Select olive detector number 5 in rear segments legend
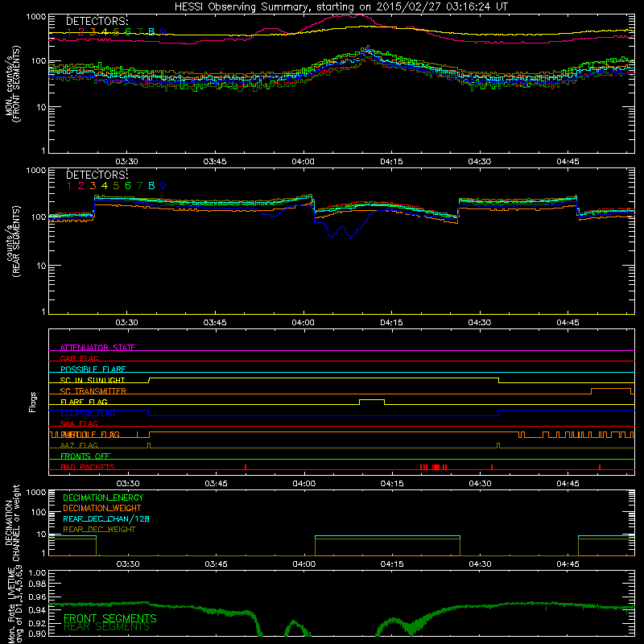This screenshot has width=644, height=644. click(116, 186)
